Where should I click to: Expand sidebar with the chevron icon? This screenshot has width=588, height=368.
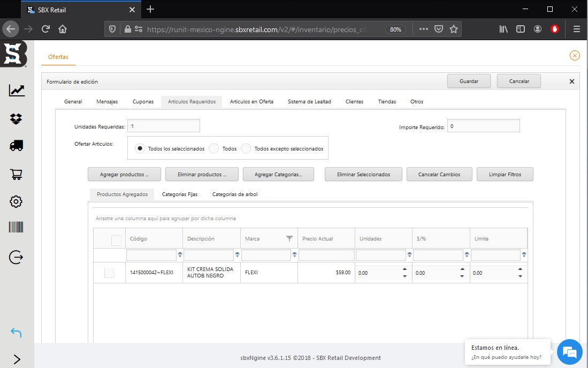(17, 359)
